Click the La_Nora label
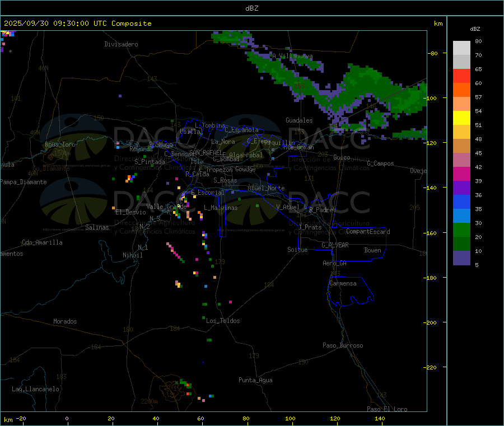The width and height of the screenshot is (504, 426). click(223, 142)
